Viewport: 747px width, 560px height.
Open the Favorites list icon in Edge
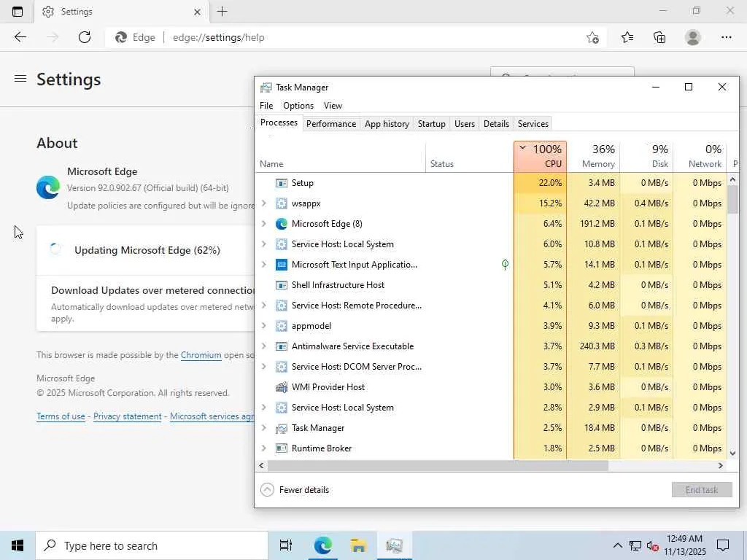627,37
